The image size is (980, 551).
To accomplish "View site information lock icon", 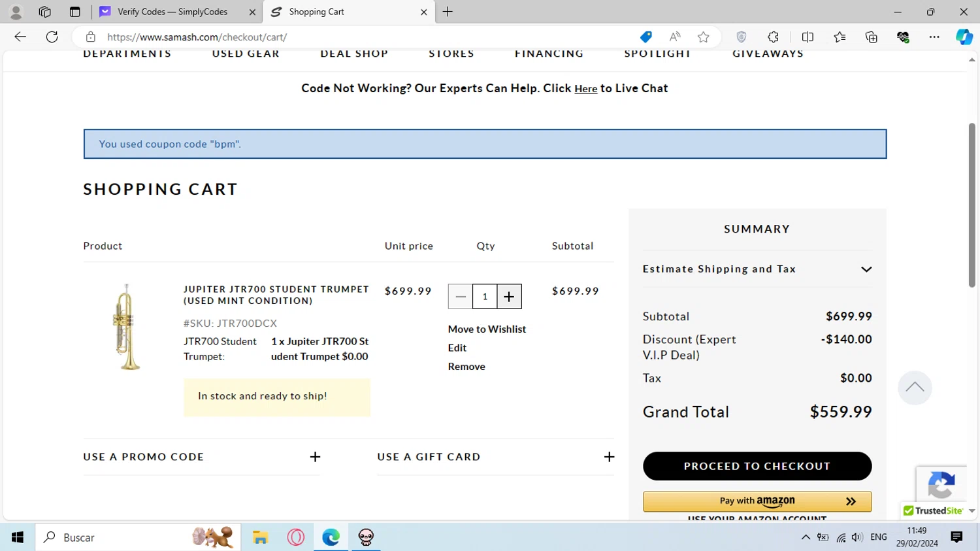I will [x=91, y=37].
